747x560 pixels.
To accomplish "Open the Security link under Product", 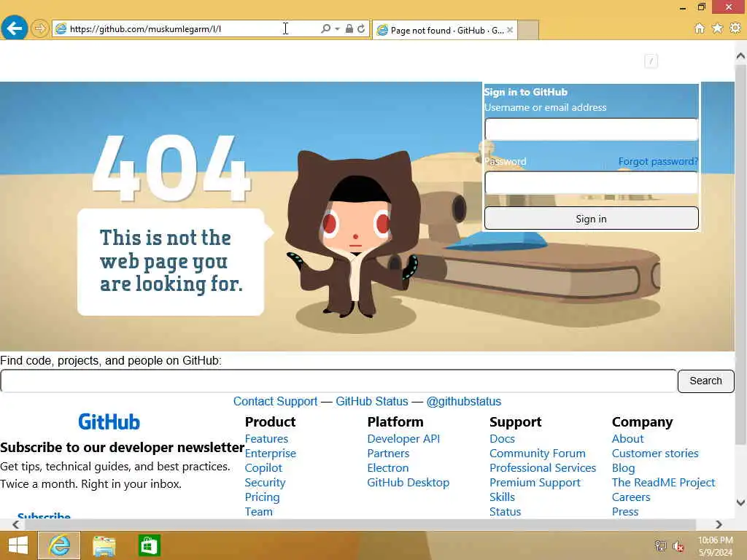I will (265, 483).
